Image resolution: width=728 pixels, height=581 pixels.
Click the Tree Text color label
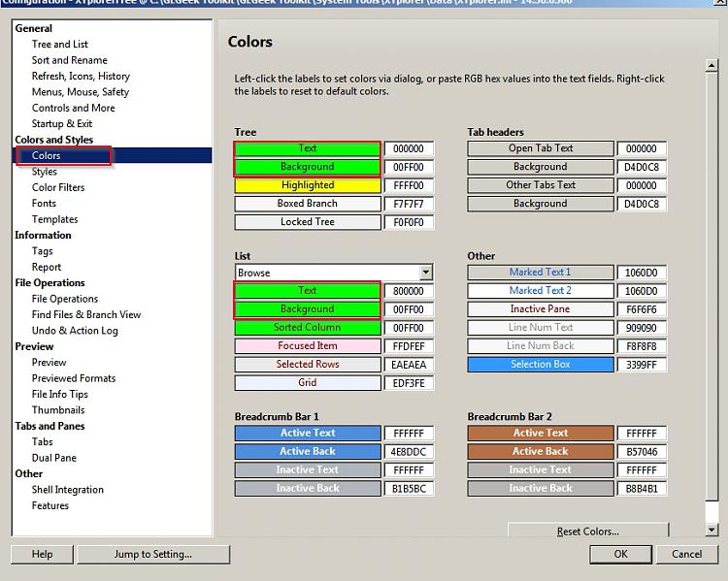tap(308, 148)
